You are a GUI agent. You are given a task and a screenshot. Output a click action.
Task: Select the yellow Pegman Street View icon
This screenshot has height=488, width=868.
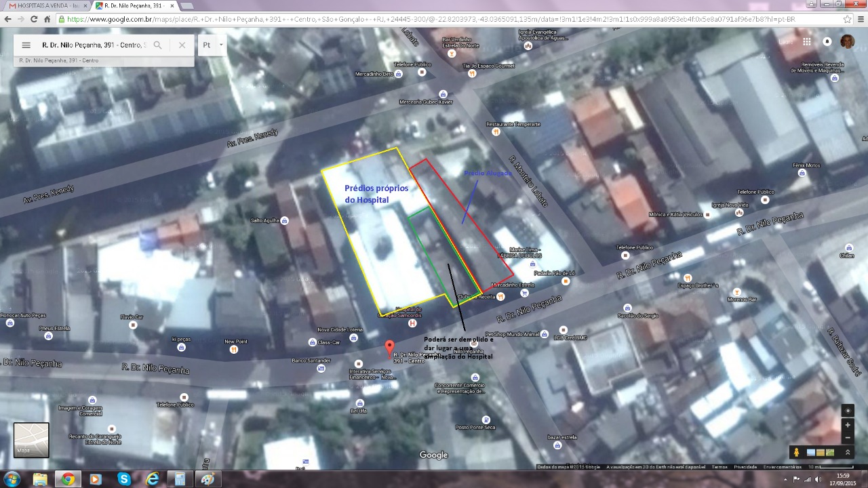(x=796, y=452)
